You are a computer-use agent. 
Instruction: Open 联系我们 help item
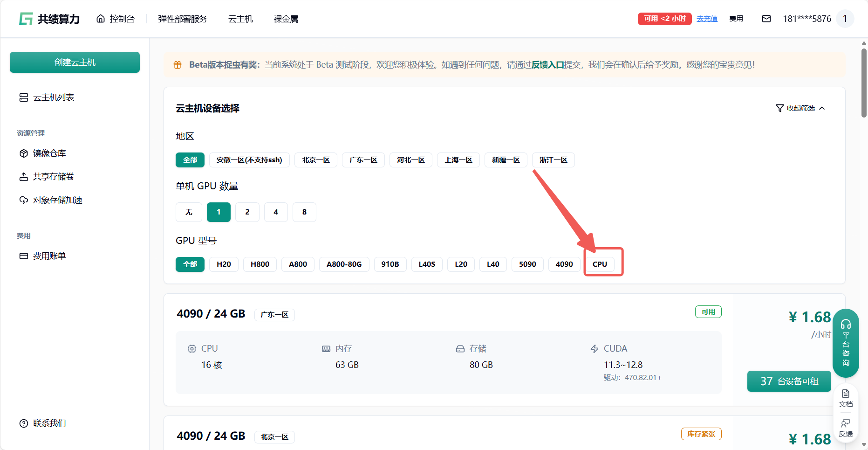49,423
